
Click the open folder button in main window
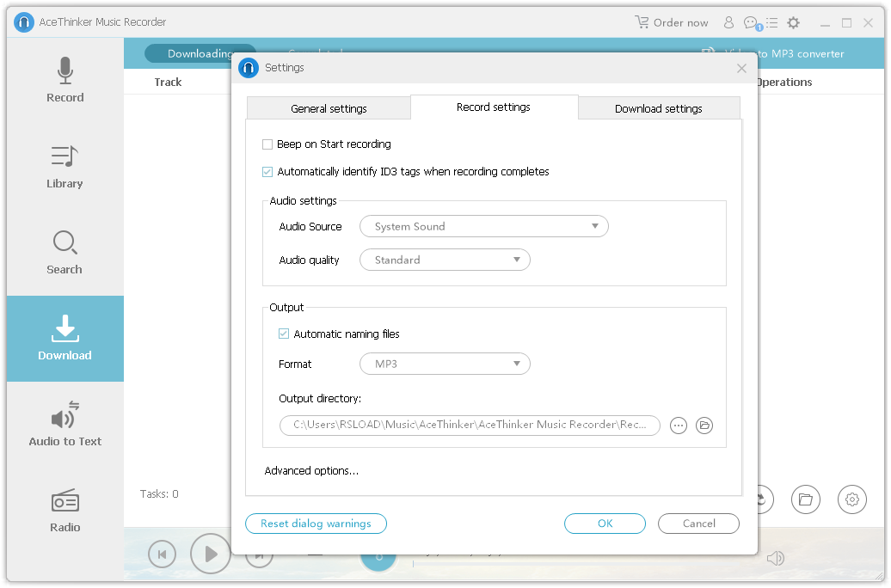[x=806, y=499]
